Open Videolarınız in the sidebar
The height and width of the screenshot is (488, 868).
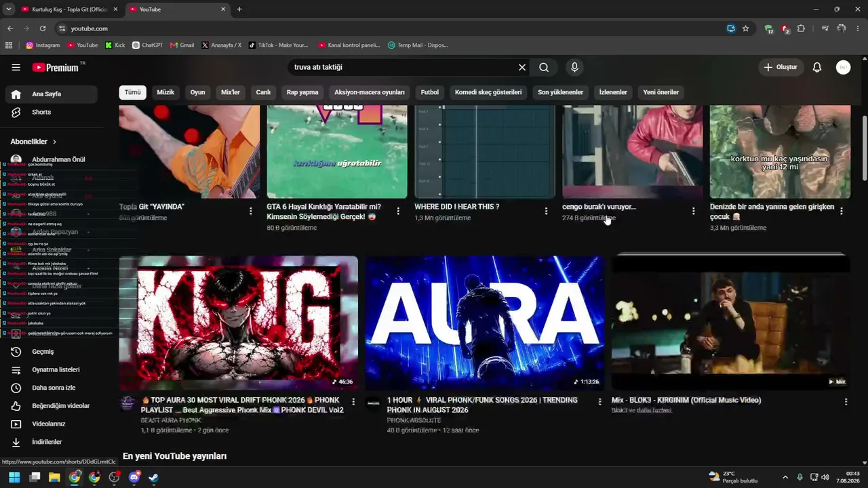point(52,424)
